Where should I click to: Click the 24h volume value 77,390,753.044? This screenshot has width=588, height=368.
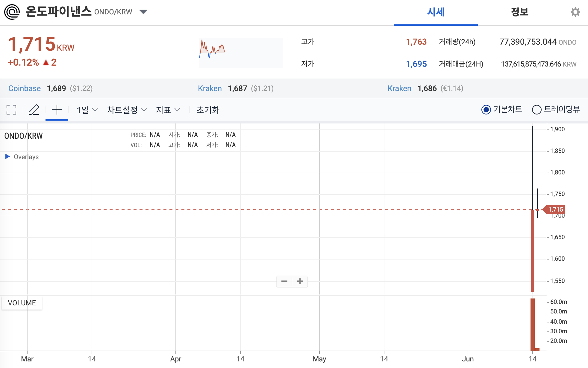528,42
